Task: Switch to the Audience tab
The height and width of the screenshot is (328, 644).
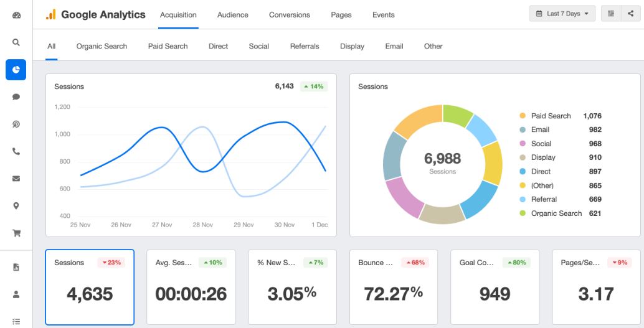Action: click(x=233, y=15)
